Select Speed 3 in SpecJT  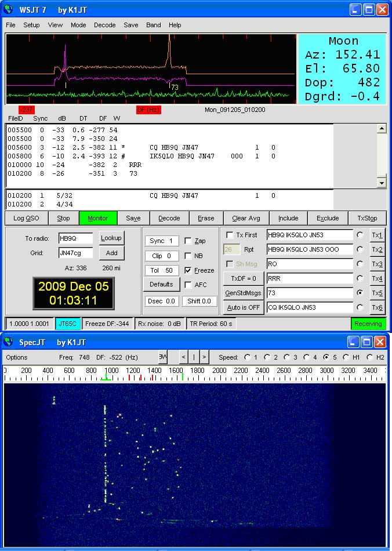pyautogui.click(x=286, y=357)
